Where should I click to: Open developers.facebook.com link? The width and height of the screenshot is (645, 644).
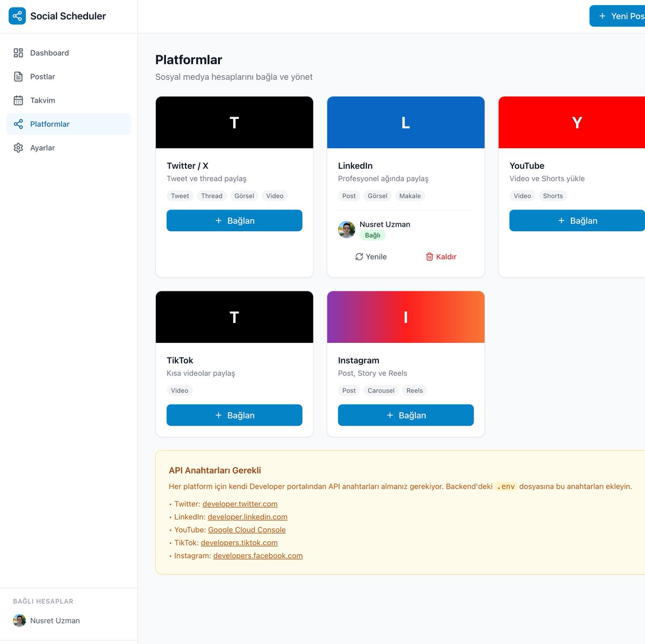(258, 555)
